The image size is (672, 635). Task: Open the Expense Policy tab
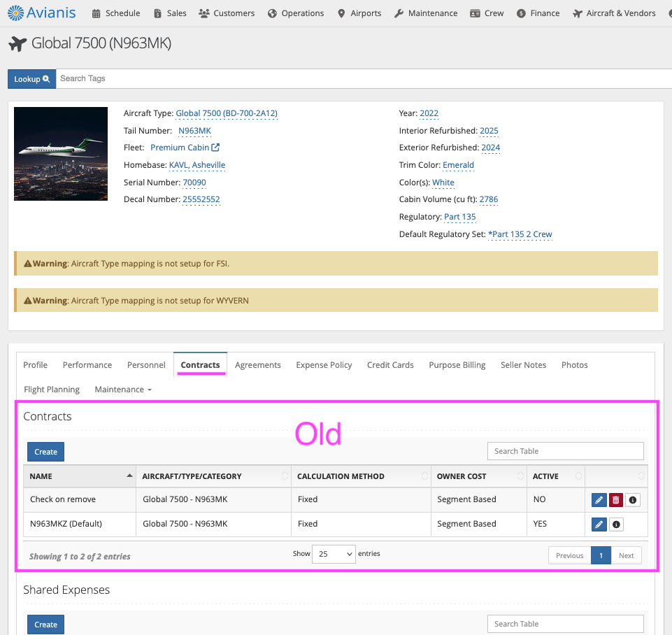[x=324, y=365]
